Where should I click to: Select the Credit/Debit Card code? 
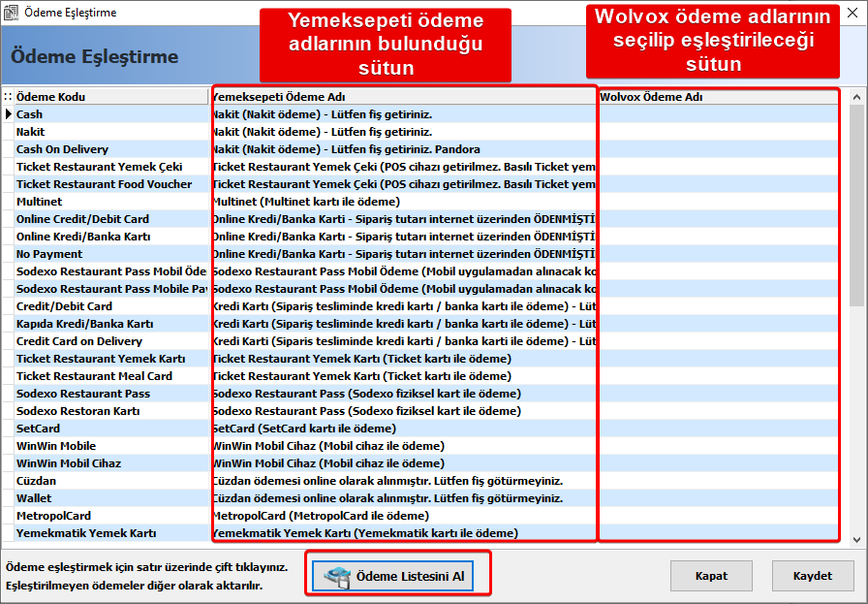(x=111, y=306)
